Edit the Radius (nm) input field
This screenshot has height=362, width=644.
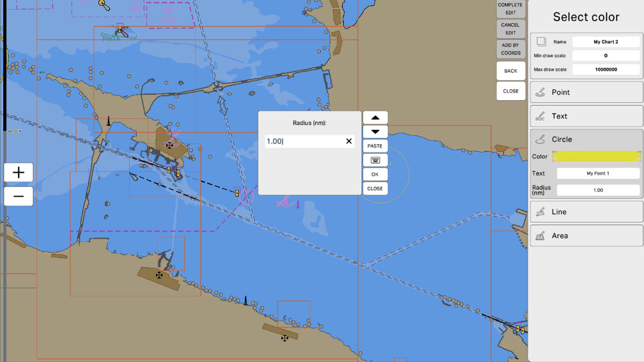click(309, 141)
